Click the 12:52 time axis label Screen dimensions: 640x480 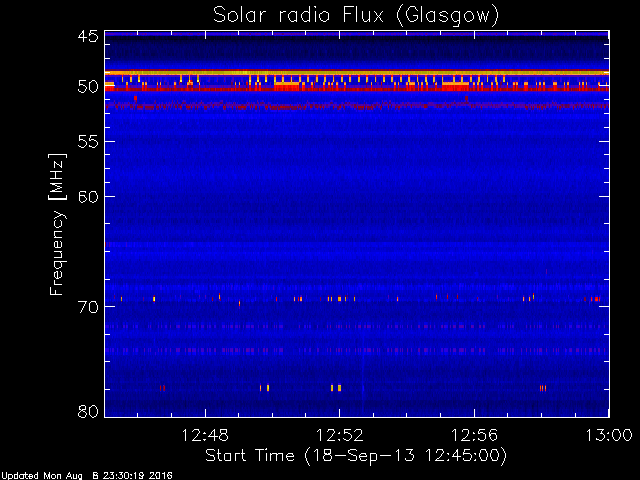click(x=340, y=435)
